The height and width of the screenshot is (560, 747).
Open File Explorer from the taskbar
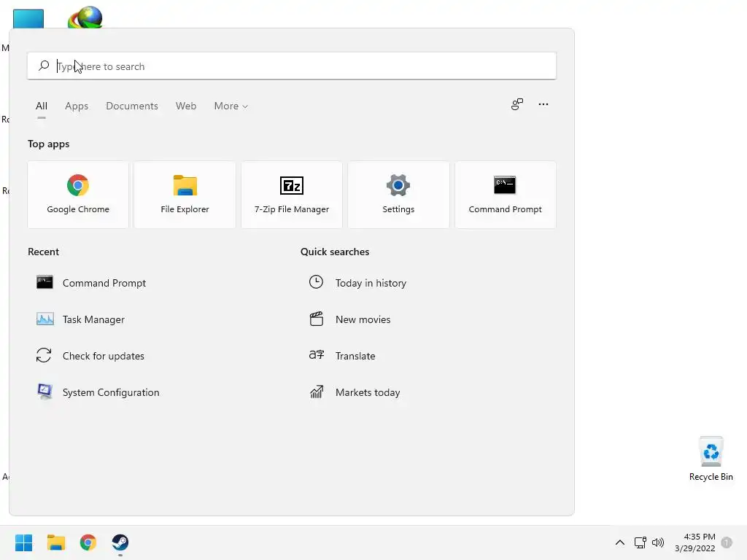tap(55, 542)
